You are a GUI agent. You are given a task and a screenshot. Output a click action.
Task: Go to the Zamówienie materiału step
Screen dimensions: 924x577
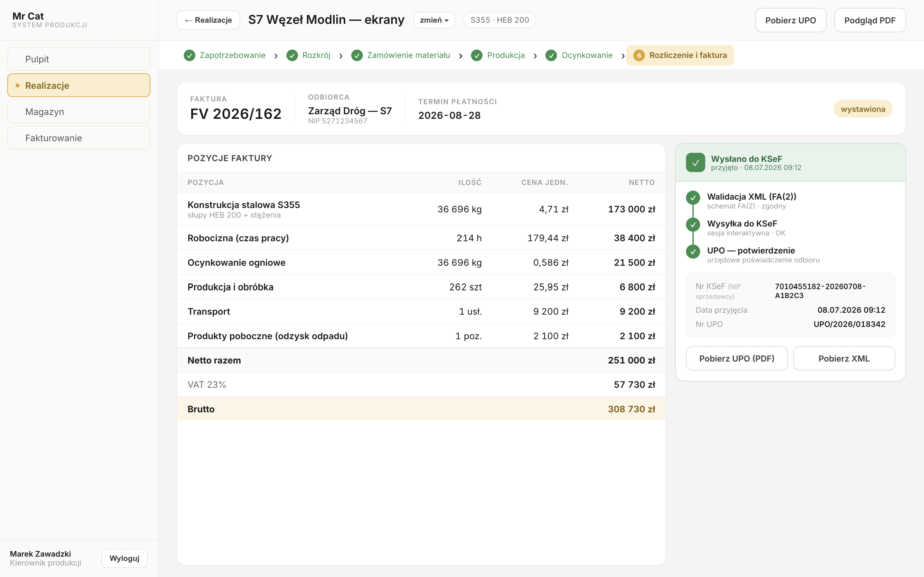tap(401, 56)
